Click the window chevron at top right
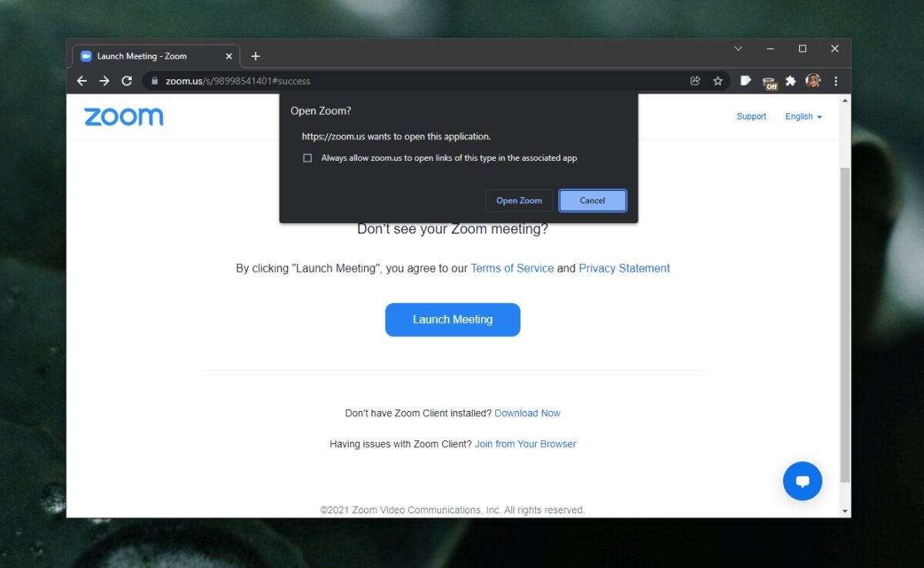This screenshot has height=568, width=924. pyautogui.click(x=738, y=48)
